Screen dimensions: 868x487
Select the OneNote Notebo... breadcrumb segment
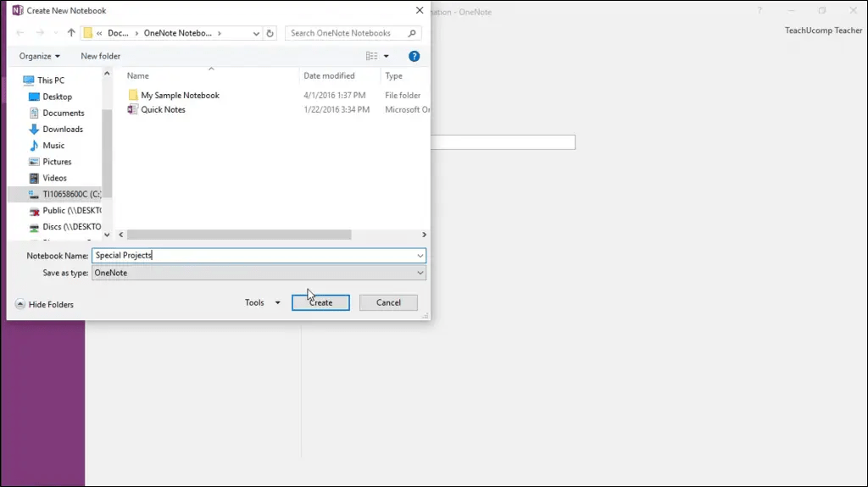point(178,33)
